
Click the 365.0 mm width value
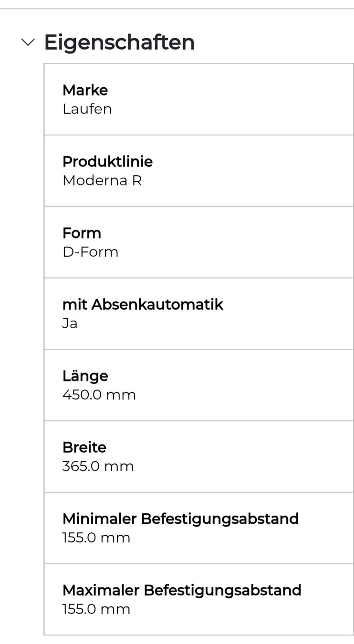click(98, 466)
